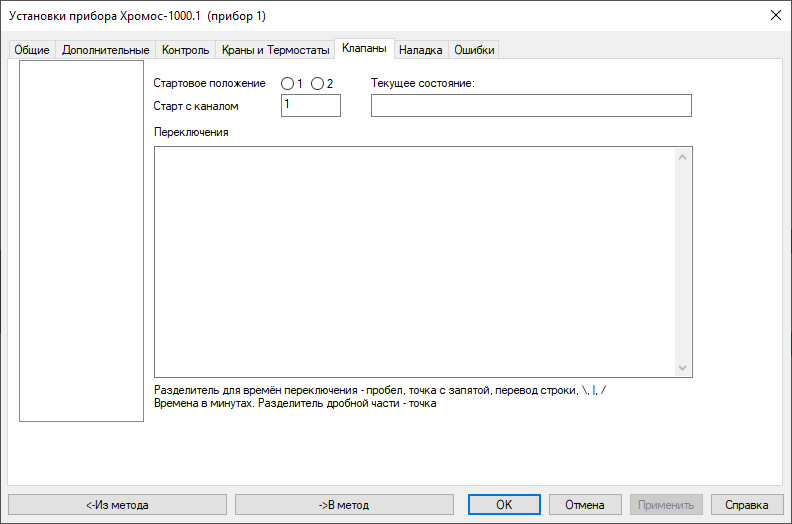The width and height of the screenshot is (792, 524).
Task: Go to Краны и Термостаты tab
Action: (275, 50)
